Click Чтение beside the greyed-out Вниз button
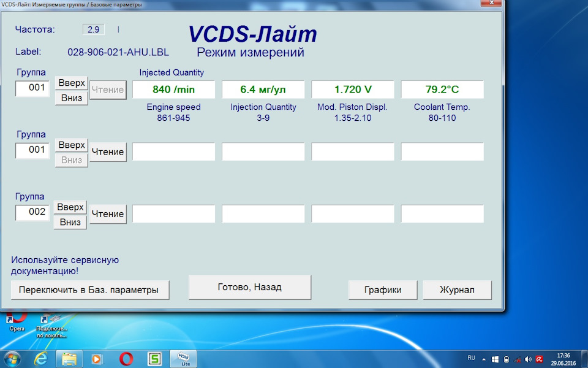 (108, 151)
